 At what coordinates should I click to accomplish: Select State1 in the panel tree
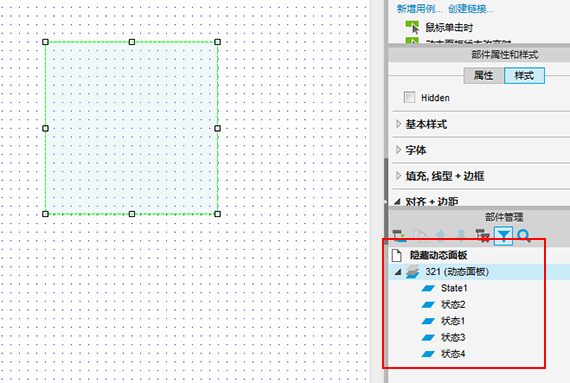pyautogui.click(x=454, y=288)
